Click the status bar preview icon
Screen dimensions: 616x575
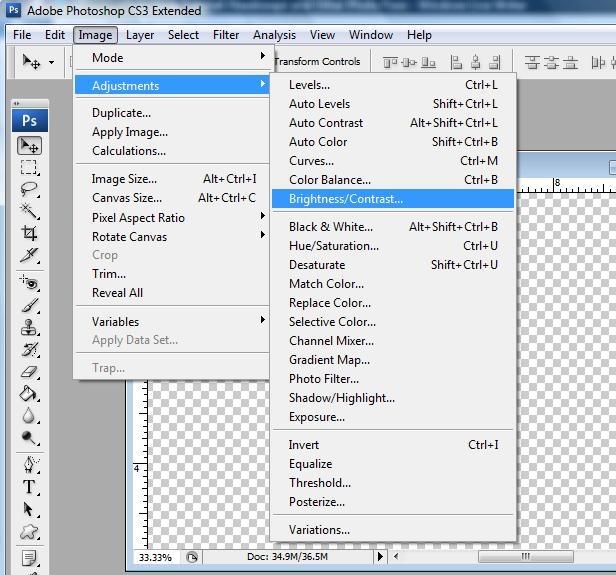(192, 557)
